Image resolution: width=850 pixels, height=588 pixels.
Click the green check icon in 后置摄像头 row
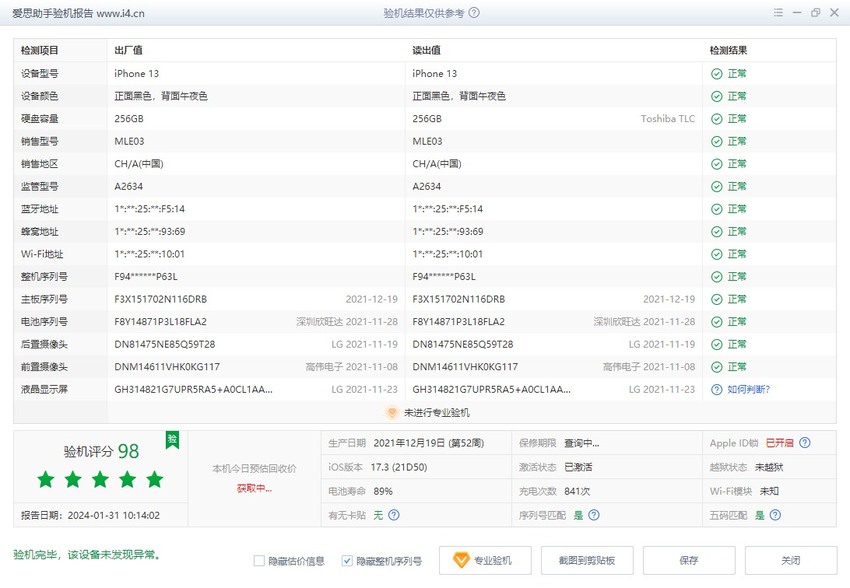(717, 345)
